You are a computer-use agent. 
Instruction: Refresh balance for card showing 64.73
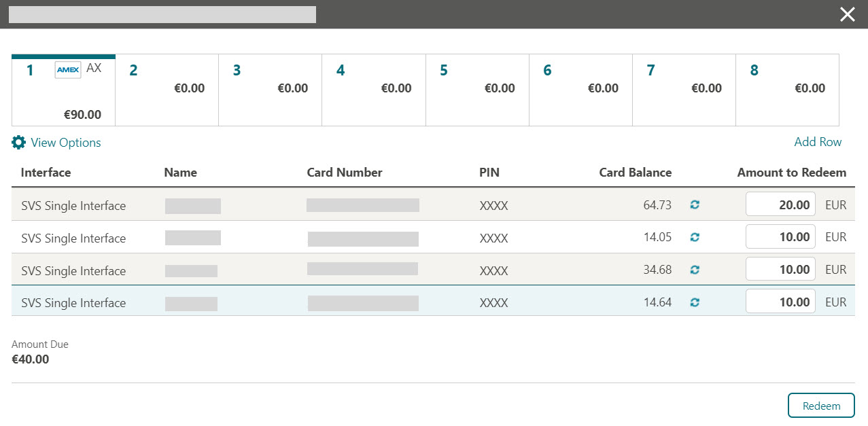(694, 204)
